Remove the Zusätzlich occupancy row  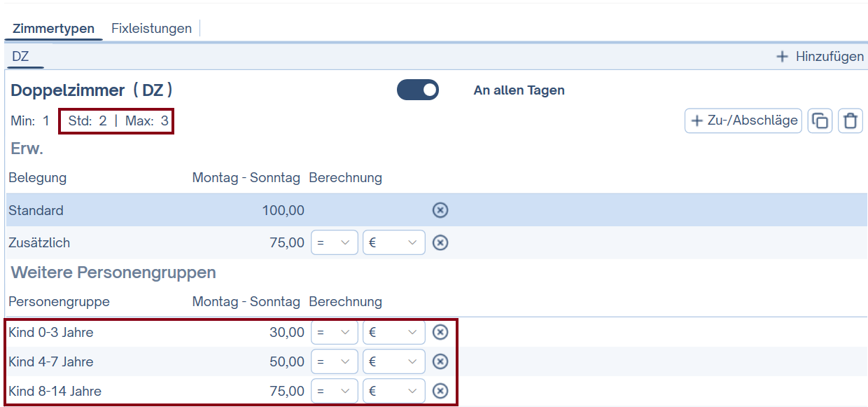[x=440, y=242]
